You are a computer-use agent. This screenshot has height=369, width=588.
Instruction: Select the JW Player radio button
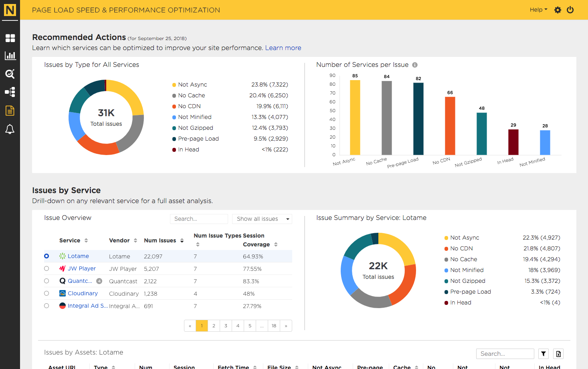(x=46, y=268)
